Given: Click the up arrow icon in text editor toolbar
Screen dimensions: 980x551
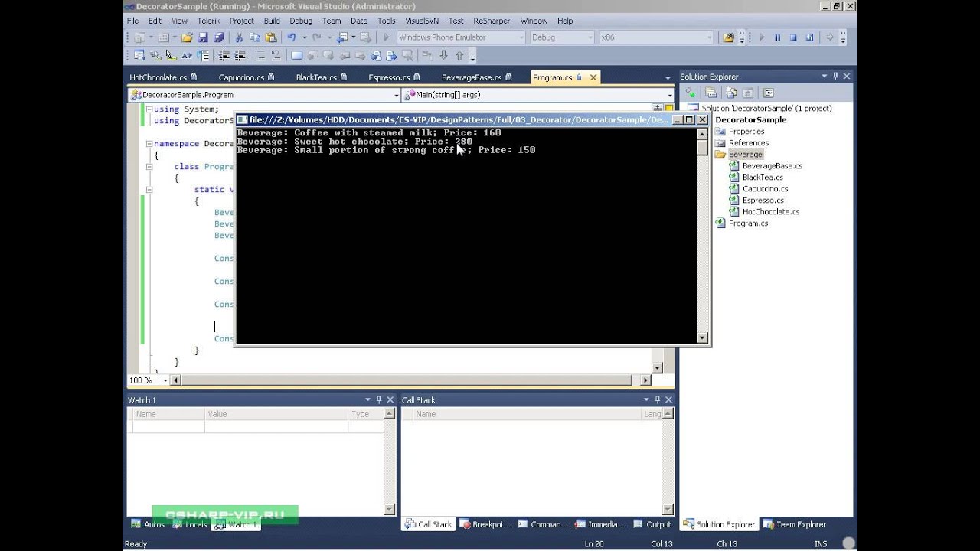Looking at the screenshot, I should (x=459, y=56).
